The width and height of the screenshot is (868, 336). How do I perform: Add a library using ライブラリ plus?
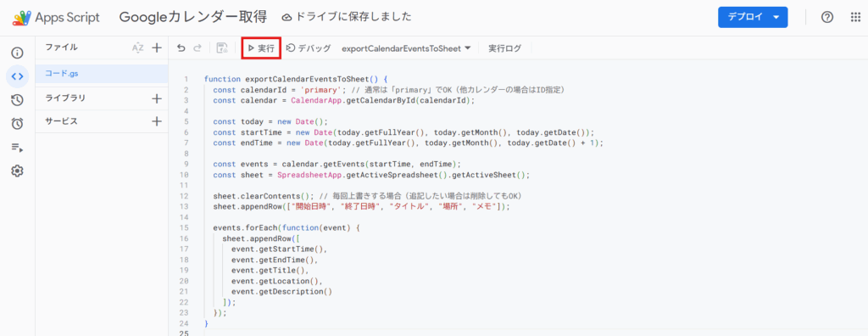157,98
